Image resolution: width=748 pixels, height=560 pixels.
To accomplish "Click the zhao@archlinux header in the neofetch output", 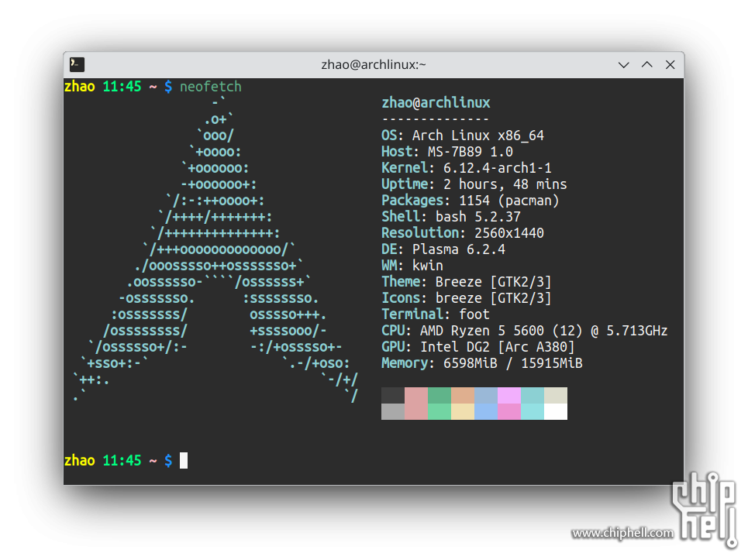I will coord(436,103).
